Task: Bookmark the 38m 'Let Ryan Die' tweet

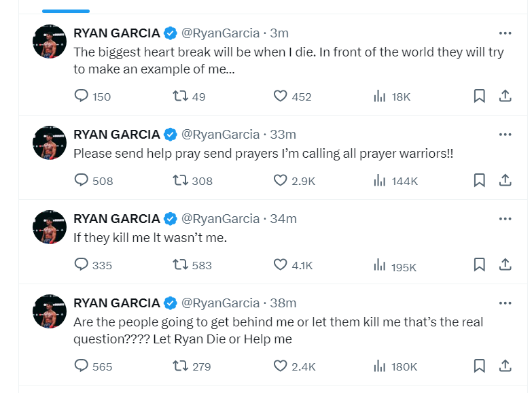Action: tap(479, 366)
